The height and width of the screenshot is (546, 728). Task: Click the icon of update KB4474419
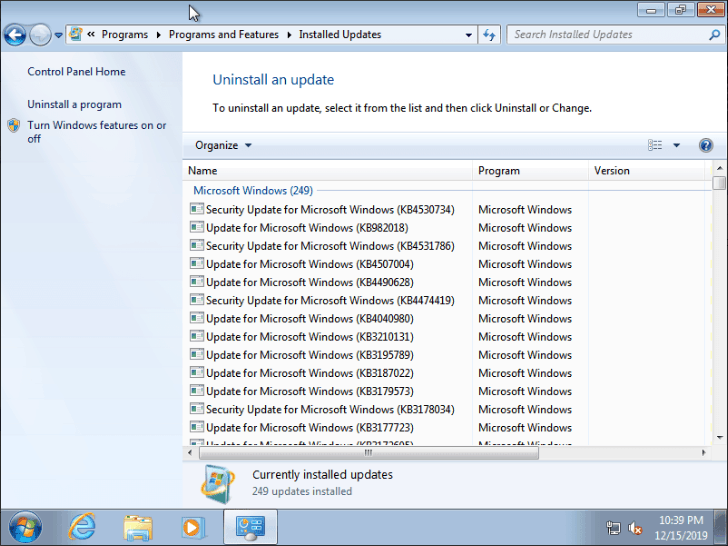coord(197,300)
